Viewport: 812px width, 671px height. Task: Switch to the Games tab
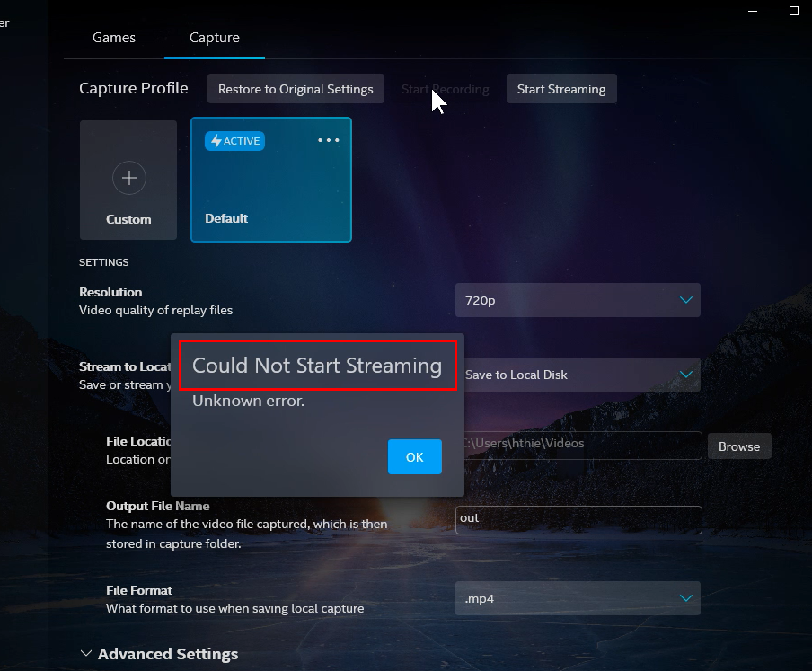[114, 38]
